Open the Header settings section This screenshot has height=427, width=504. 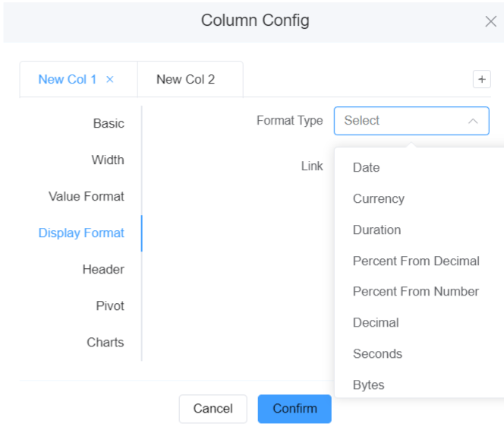(x=103, y=269)
